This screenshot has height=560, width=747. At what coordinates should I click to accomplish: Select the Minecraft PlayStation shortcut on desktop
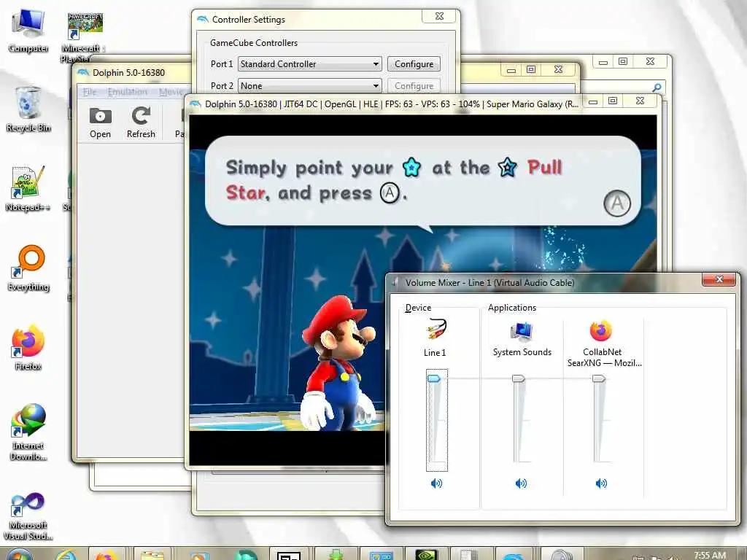pyautogui.click(x=84, y=37)
